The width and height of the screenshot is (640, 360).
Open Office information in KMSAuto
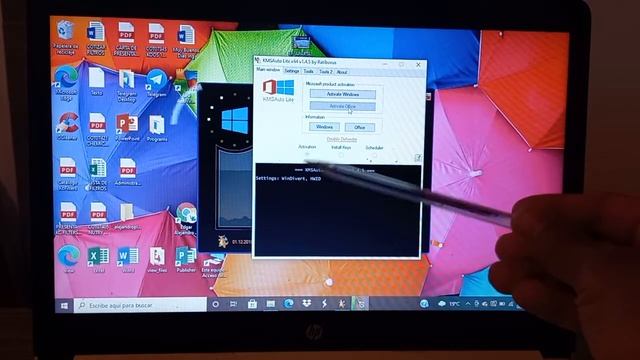coord(360,128)
